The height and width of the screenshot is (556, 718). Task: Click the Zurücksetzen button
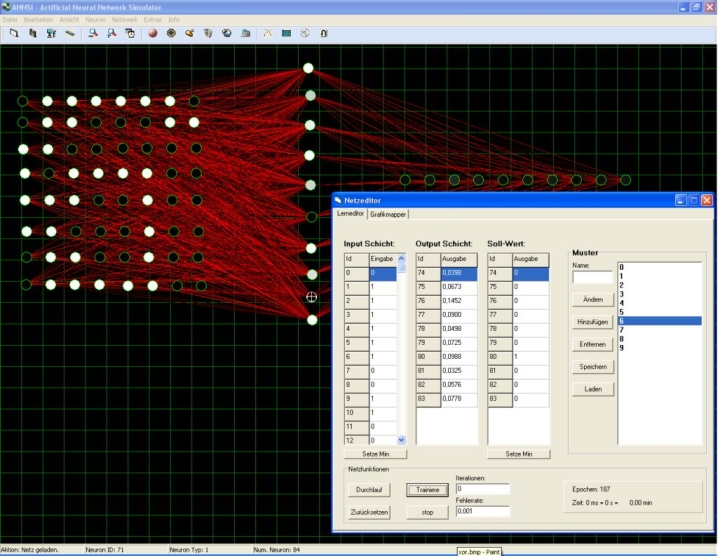click(x=369, y=512)
